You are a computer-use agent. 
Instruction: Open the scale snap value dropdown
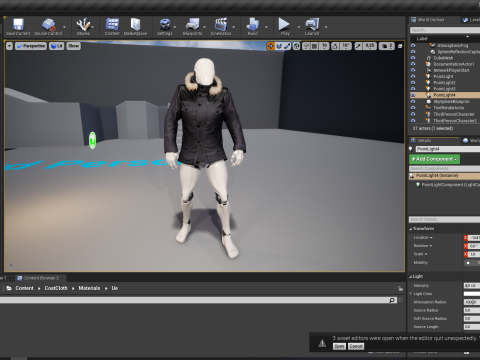click(x=369, y=46)
